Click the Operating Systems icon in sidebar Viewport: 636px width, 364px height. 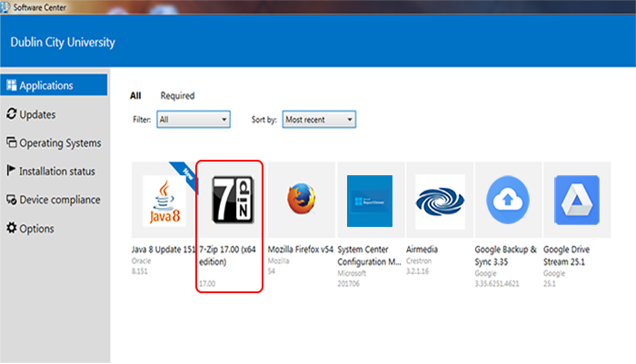click(x=11, y=143)
